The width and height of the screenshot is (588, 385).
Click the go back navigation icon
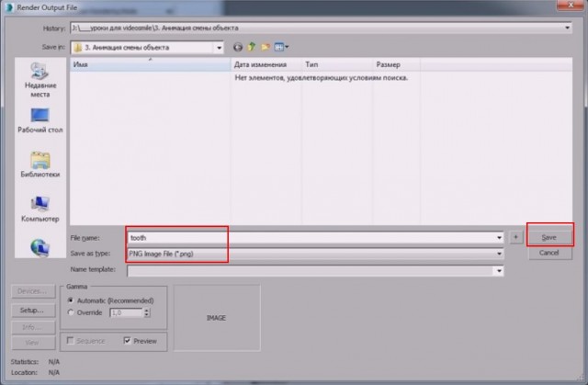239,47
